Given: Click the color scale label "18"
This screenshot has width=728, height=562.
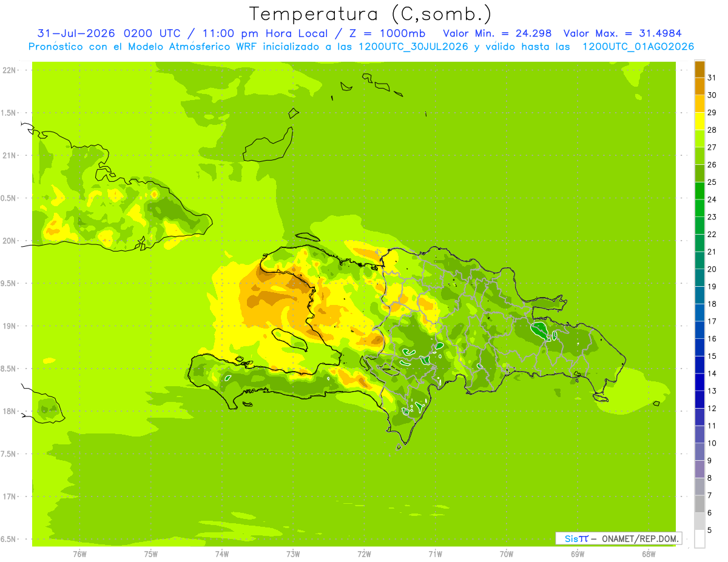Looking at the screenshot, I should [712, 304].
